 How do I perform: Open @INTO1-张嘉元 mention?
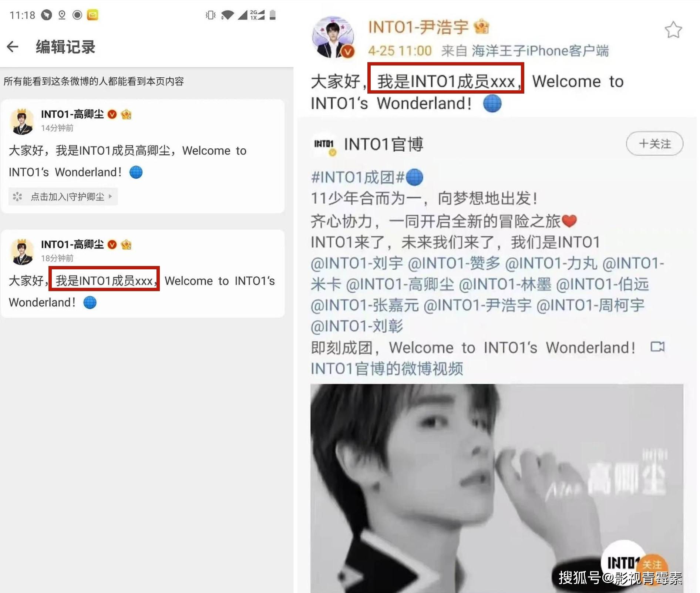coord(365,305)
